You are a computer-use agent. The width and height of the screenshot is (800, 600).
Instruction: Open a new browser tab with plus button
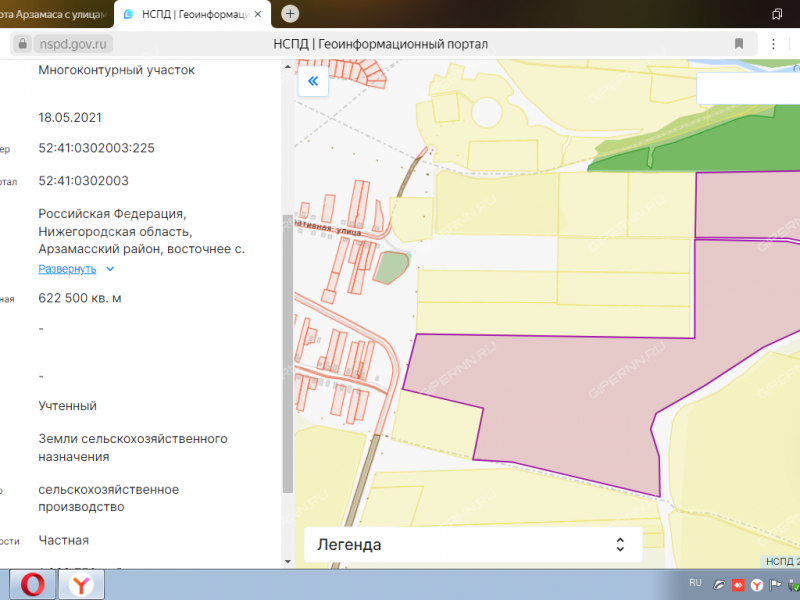[289, 14]
